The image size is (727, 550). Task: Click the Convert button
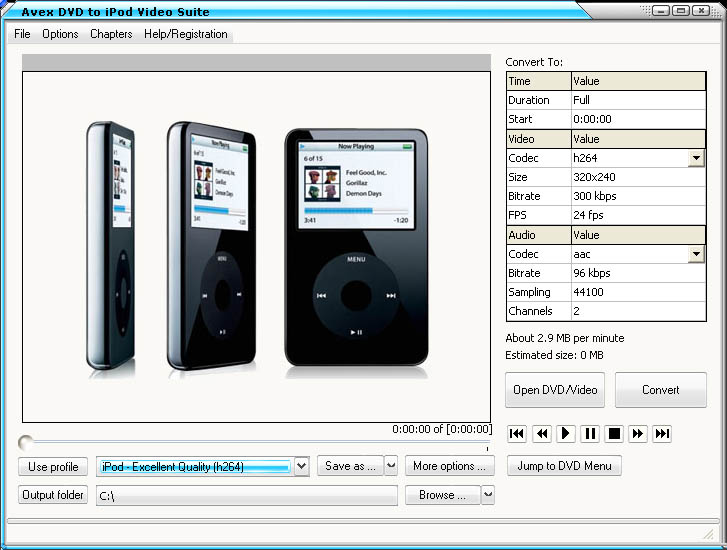click(x=661, y=390)
